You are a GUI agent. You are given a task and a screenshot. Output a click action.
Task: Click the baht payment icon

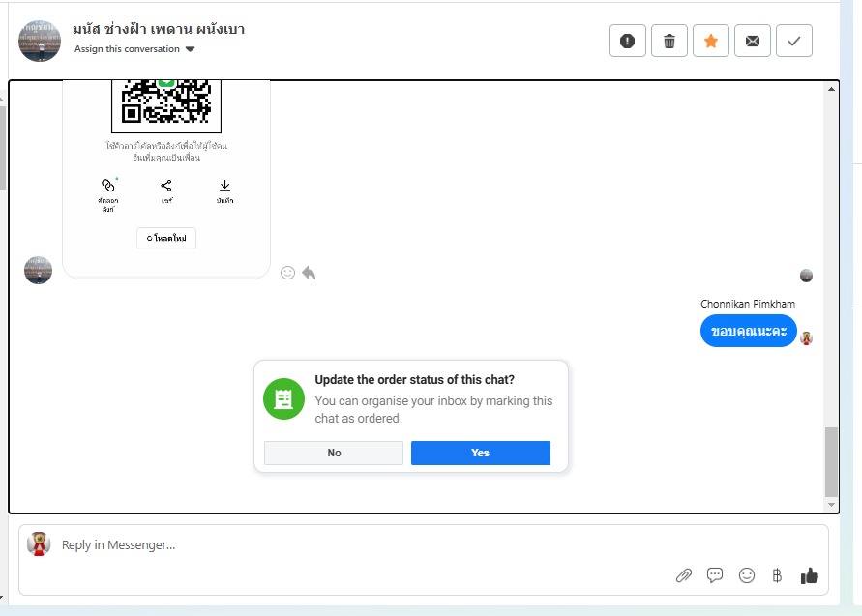777,575
